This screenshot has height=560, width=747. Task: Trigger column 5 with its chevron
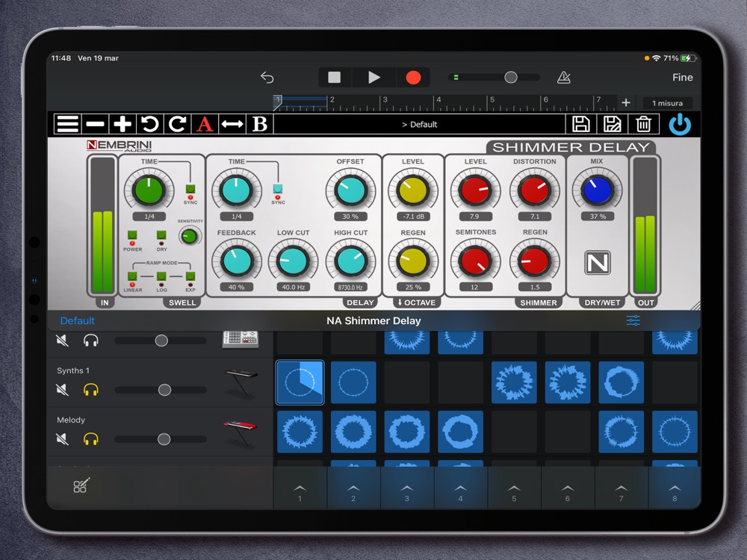pos(514,489)
